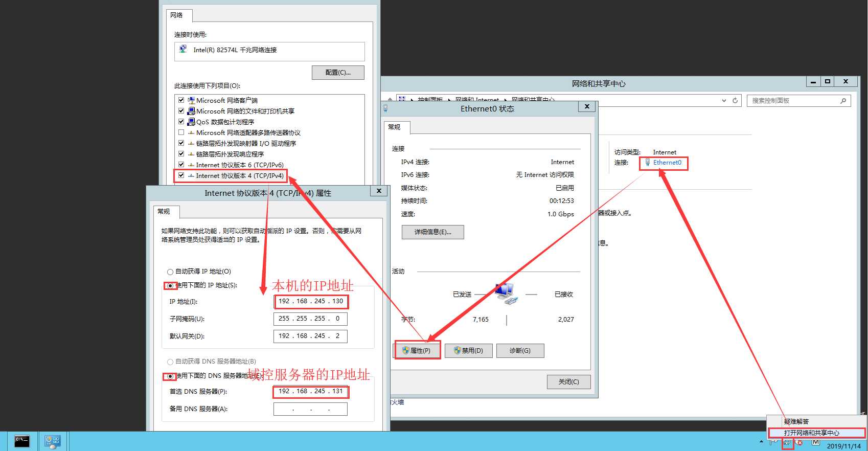Select 常规 tab in Ethernet0 状态
The height and width of the screenshot is (451, 868).
[x=397, y=127]
